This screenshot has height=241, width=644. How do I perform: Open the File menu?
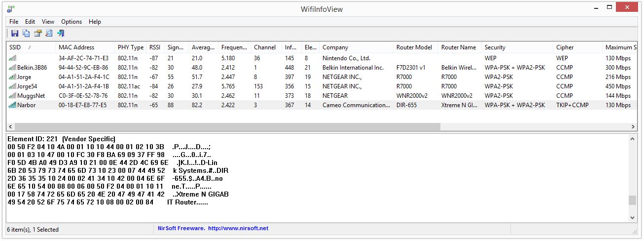[14, 22]
